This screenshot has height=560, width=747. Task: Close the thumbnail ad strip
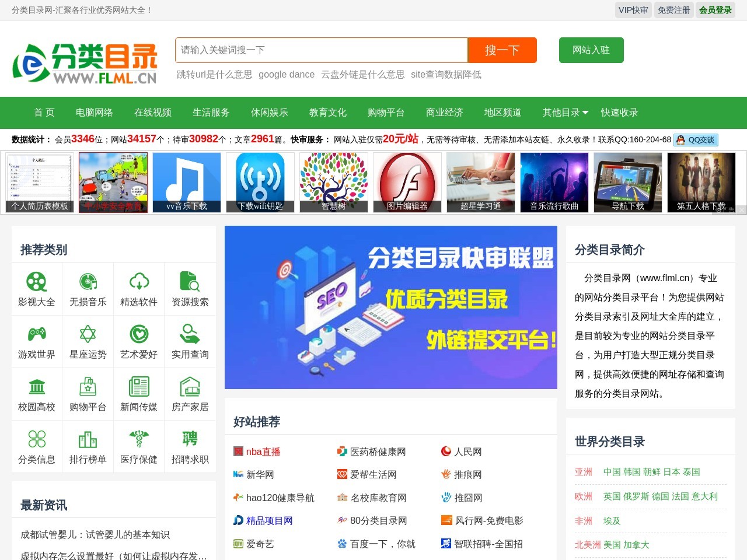point(741,210)
